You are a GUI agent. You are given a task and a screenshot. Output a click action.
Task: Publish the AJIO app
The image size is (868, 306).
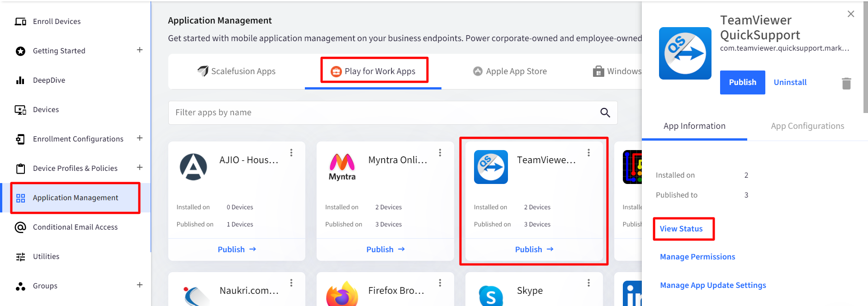click(x=237, y=250)
